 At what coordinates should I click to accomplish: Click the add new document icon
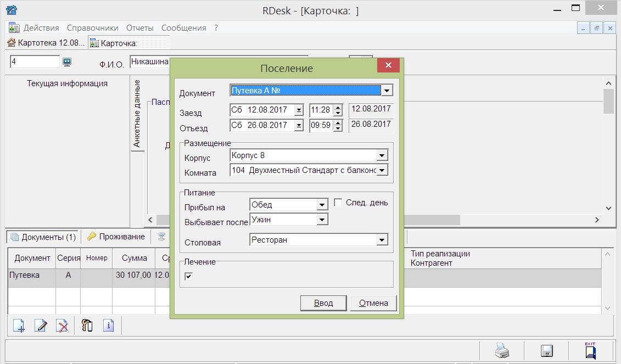click(x=19, y=326)
